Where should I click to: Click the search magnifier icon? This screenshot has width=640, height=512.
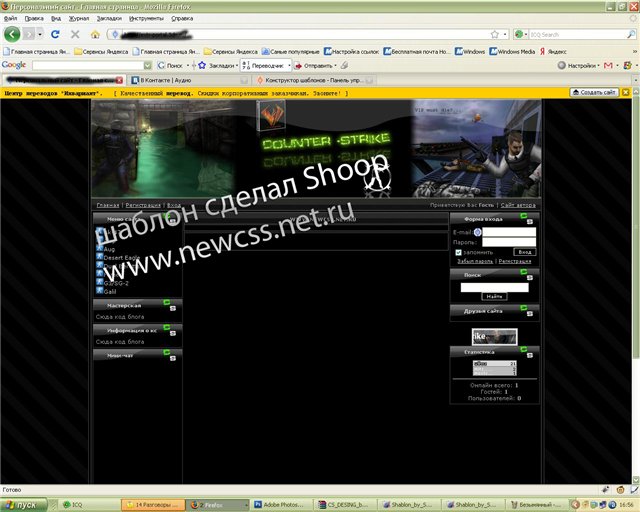pos(631,34)
